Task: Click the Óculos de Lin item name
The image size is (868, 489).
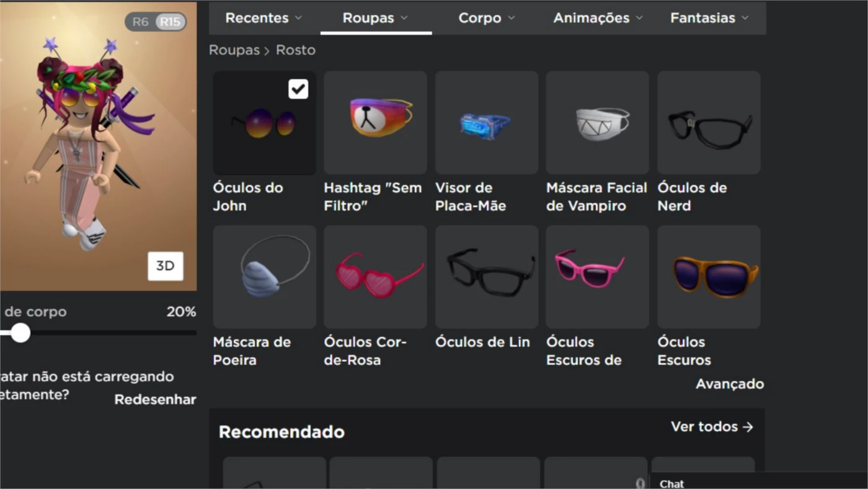Action: (482, 342)
